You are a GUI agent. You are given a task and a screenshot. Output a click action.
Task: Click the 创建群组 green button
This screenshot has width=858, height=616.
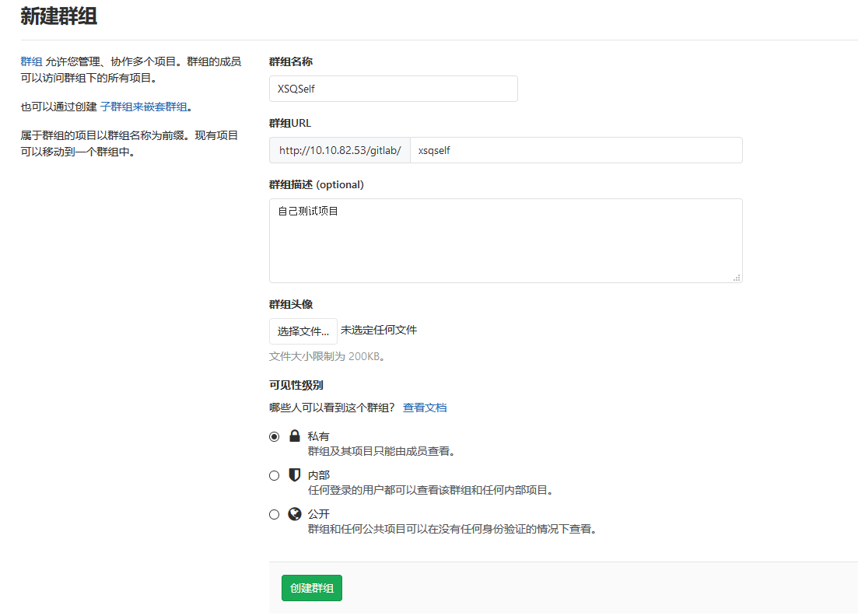[x=312, y=588]
